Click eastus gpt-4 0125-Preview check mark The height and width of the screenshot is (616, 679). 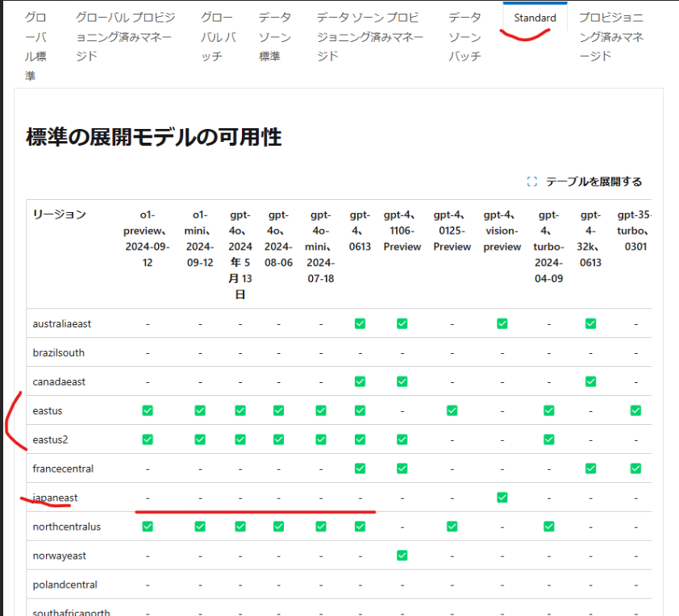click(452, 410)
